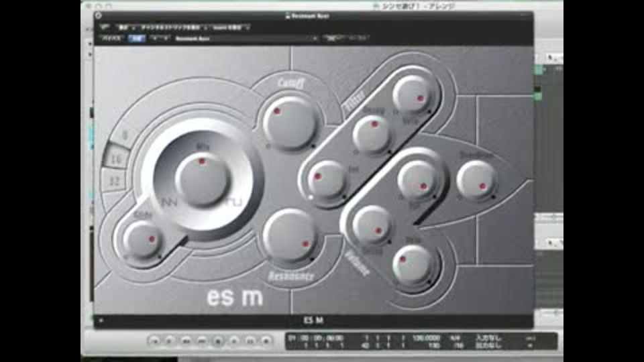This screenshot has height=362, width=644.
Task: Click the Pause transport button
Action: point(250,341)
